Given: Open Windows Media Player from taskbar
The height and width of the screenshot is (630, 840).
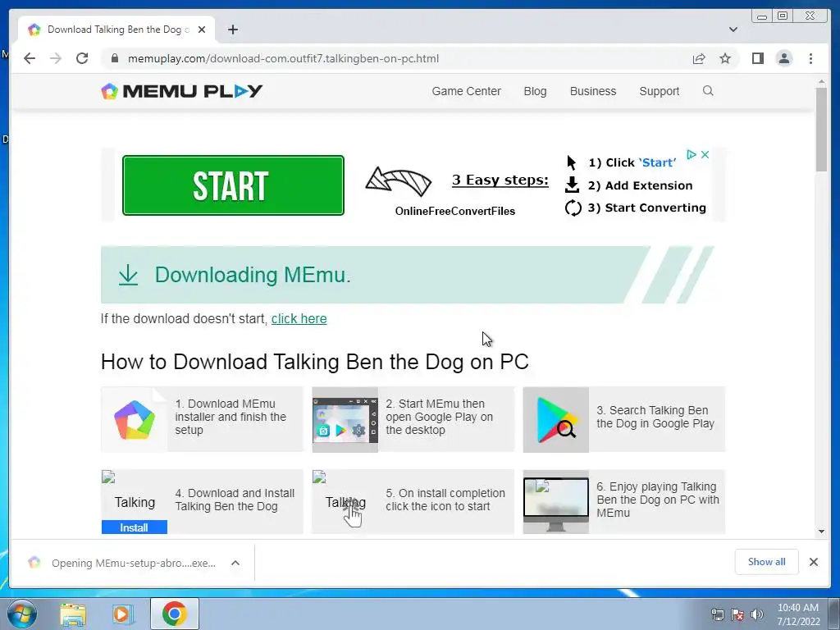Looking at the screenshot, I should point(122,614).
